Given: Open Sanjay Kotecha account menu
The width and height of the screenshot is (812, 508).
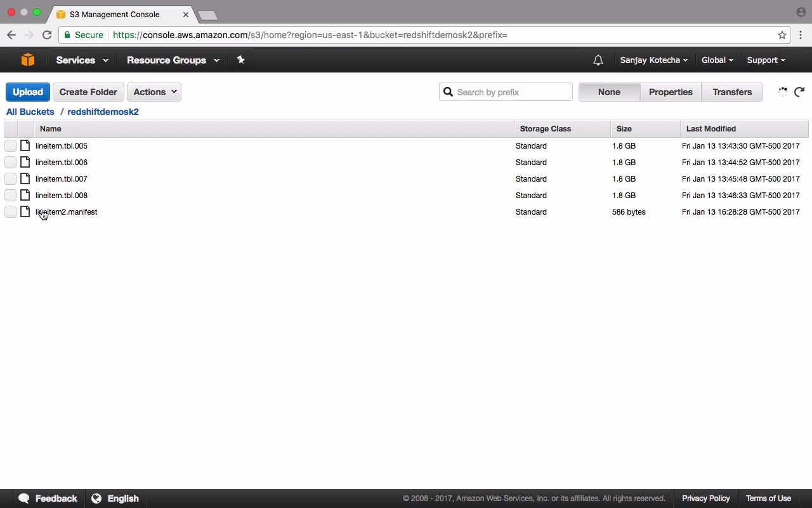Looking at the screenshot, I should [x=654, y=60].
